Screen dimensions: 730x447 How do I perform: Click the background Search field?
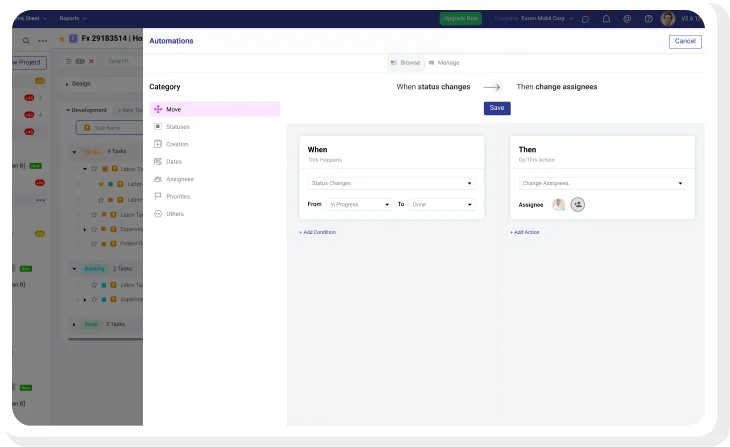point(123,61)
